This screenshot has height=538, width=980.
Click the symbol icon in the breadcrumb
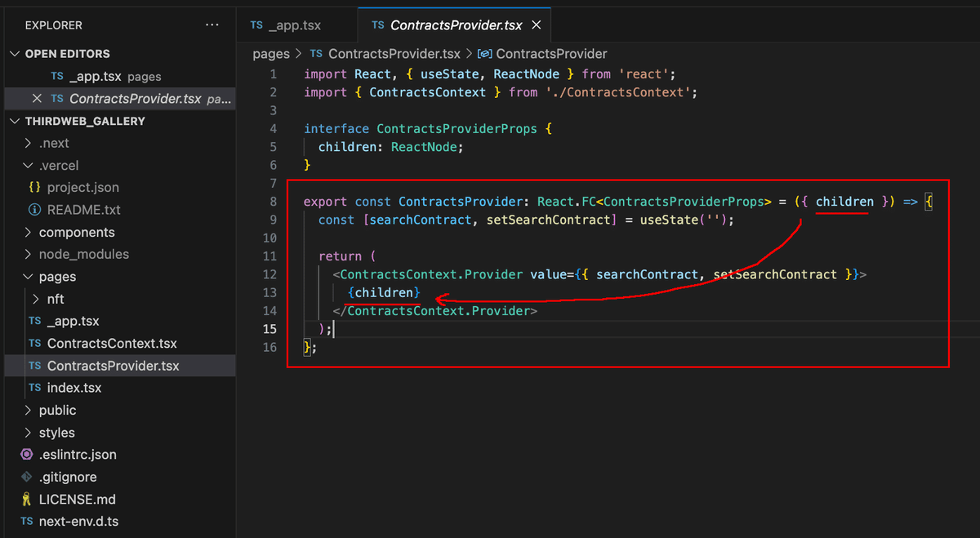point(484,54)
